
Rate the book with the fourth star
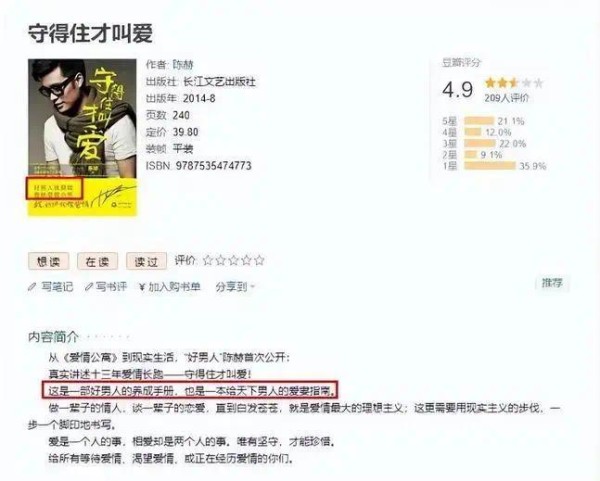pos(247,261)
